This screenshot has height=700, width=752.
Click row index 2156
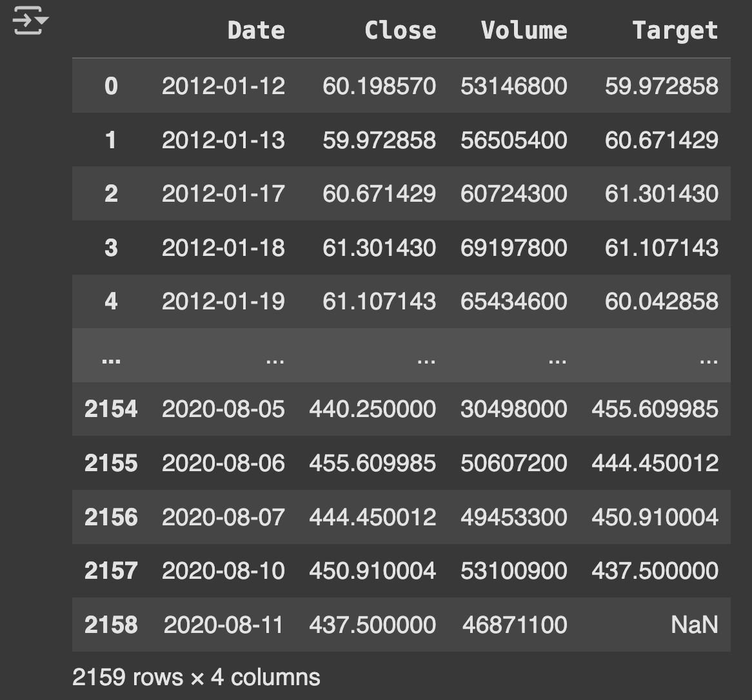click(111, 517)
